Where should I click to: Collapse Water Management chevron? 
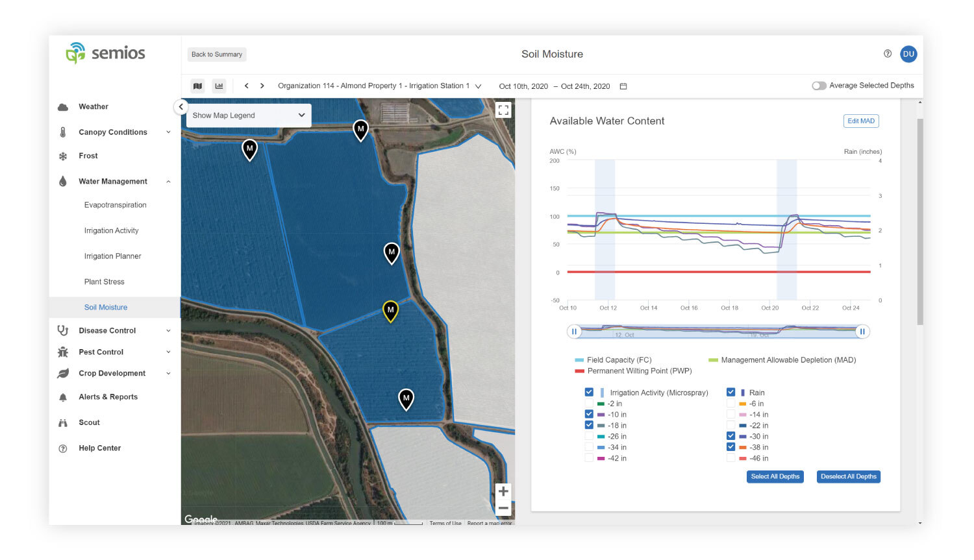[168, 182]
